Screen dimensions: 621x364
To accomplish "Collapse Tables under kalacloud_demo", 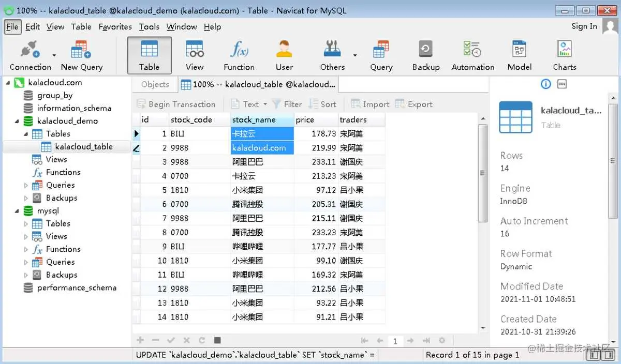I will [x=26, y=134].
